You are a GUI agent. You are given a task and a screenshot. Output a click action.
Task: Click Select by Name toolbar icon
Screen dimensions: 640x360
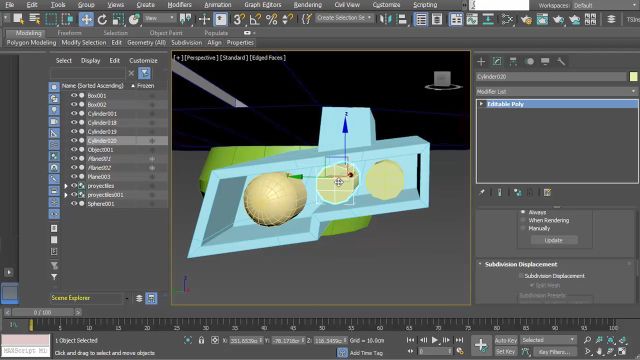35,19
